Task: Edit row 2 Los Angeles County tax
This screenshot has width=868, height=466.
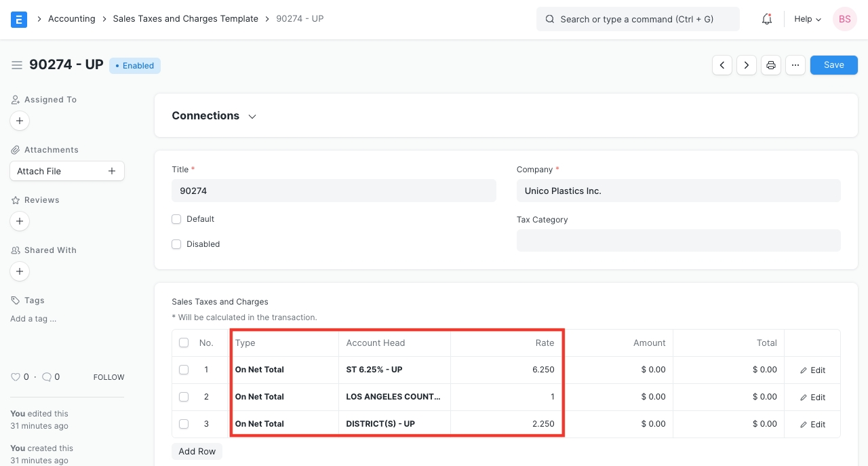Action: point(812,397)
